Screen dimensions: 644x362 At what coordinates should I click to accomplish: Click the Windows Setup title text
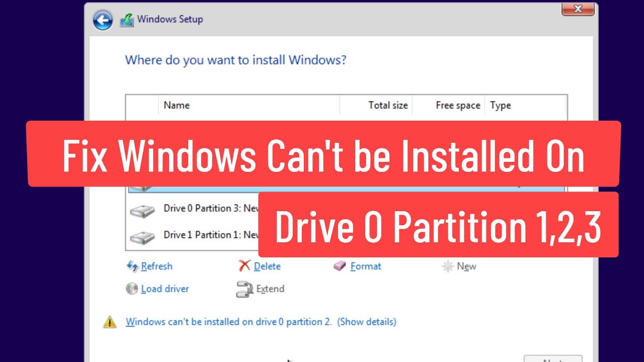click(x=170, y=19)
